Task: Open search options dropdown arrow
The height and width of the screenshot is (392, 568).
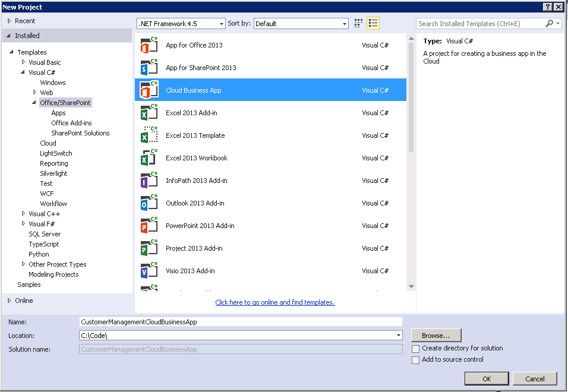Action: [x=558, y=24]
